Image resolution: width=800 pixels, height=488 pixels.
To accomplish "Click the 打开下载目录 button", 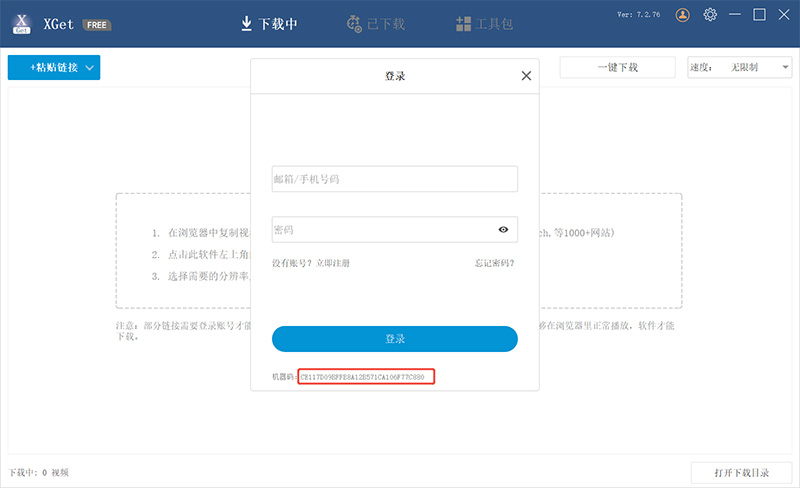I will (740, 472).
